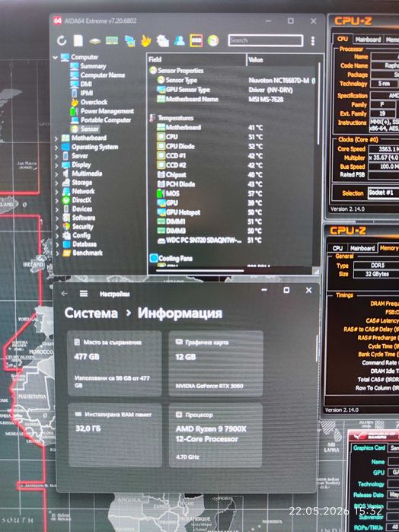The height and width of the screenshot is (532, 399).
Task: Click the Config category icon in tree
Action: pyautogui.click(x=66, y=235)
